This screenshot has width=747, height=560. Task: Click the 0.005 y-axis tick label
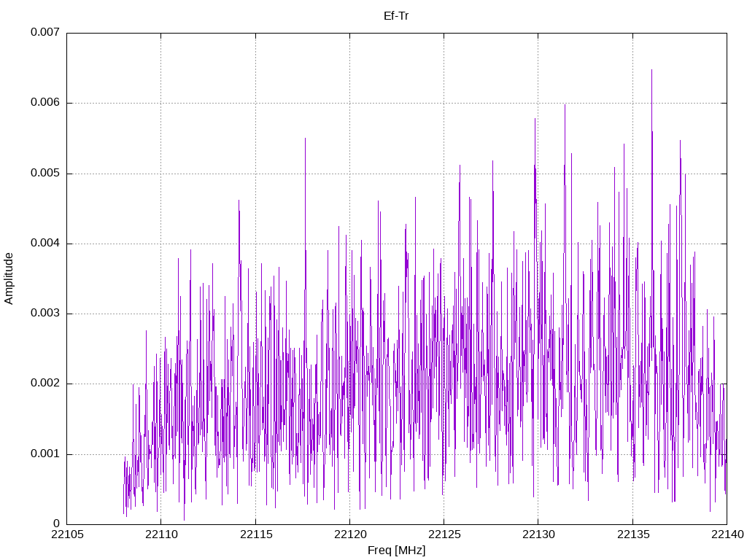(45, 173)
